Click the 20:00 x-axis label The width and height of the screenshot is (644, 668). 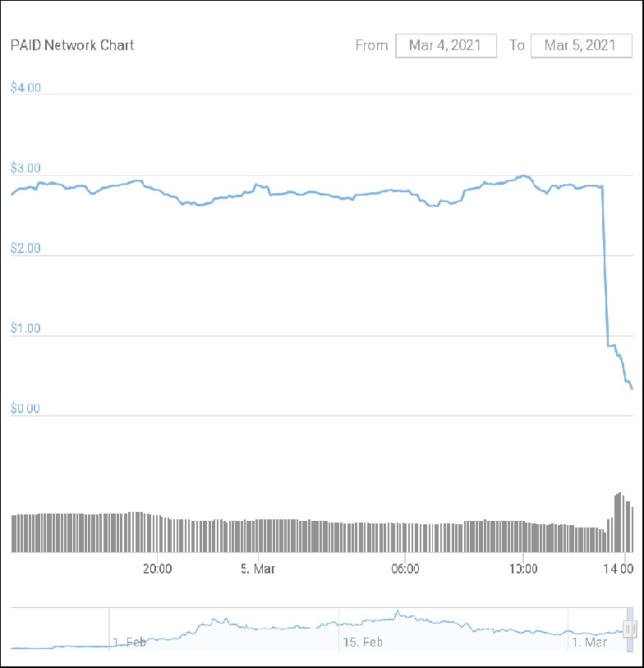(157, 568)
